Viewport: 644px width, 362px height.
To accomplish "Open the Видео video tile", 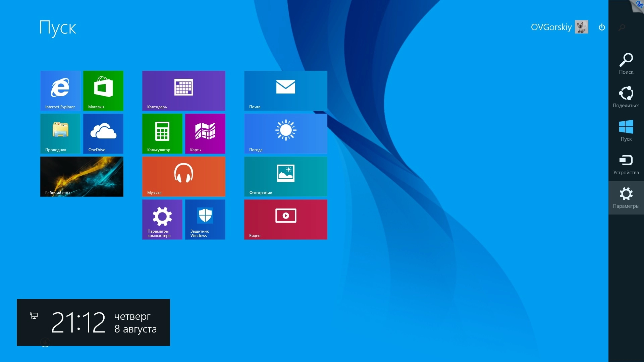I will pos(285,219).
